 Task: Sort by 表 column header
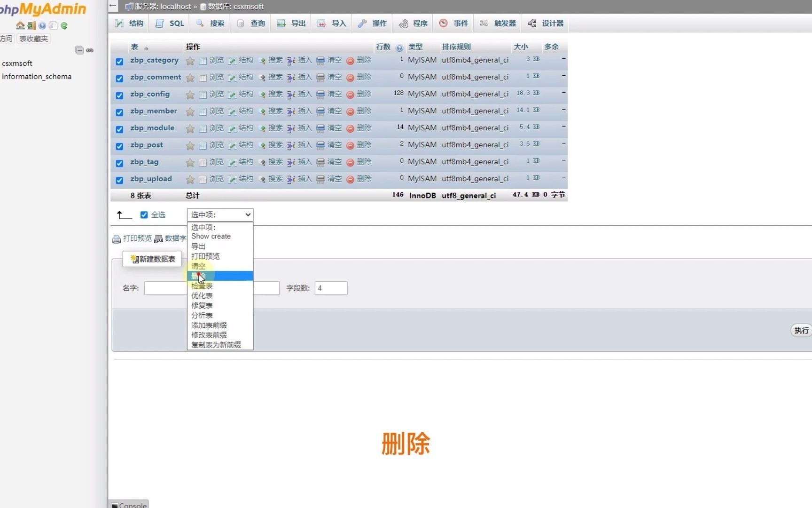point(134,47)
